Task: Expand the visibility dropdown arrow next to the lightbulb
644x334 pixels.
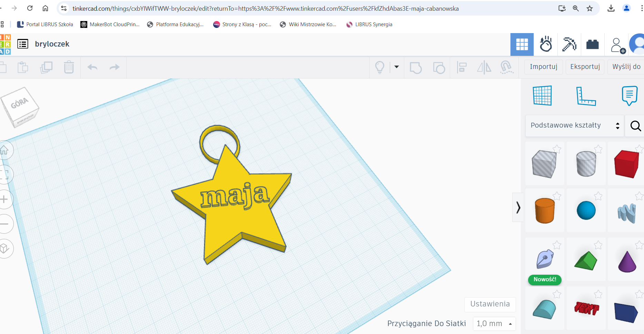Action: pos(397,67)
